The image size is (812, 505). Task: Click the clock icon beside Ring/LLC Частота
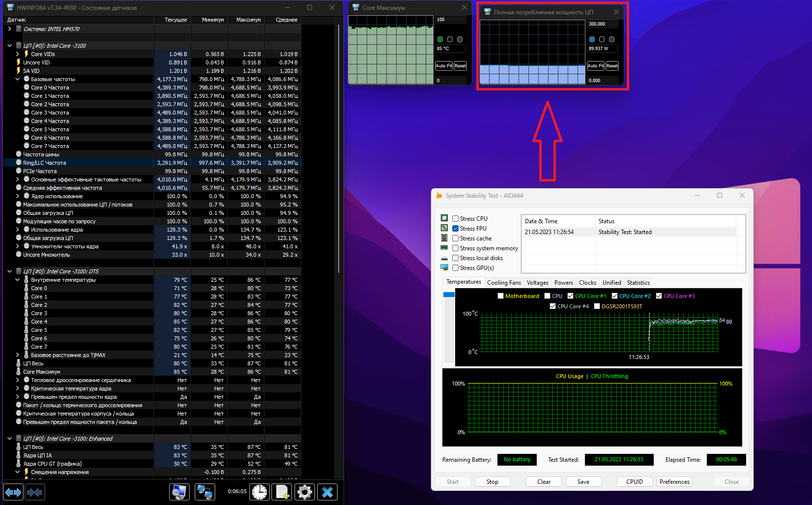pos(19,163)
